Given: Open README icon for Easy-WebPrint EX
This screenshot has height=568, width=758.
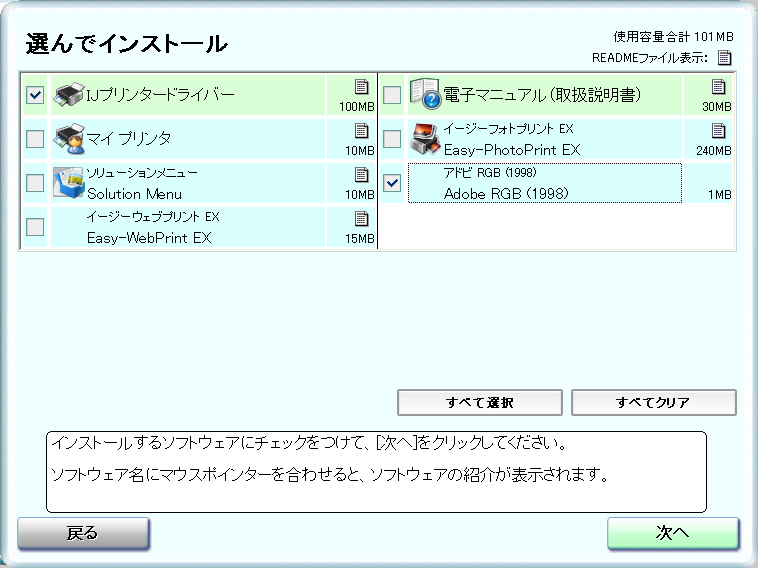Looking at the screenshot, I should point(361,219).
